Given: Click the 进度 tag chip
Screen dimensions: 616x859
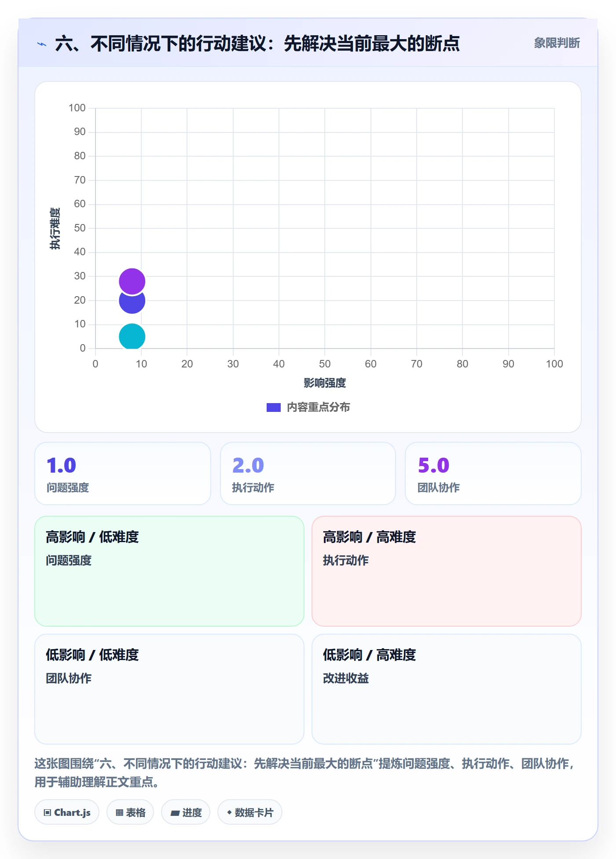Looking at the screenshot, I should pos(186,812).
